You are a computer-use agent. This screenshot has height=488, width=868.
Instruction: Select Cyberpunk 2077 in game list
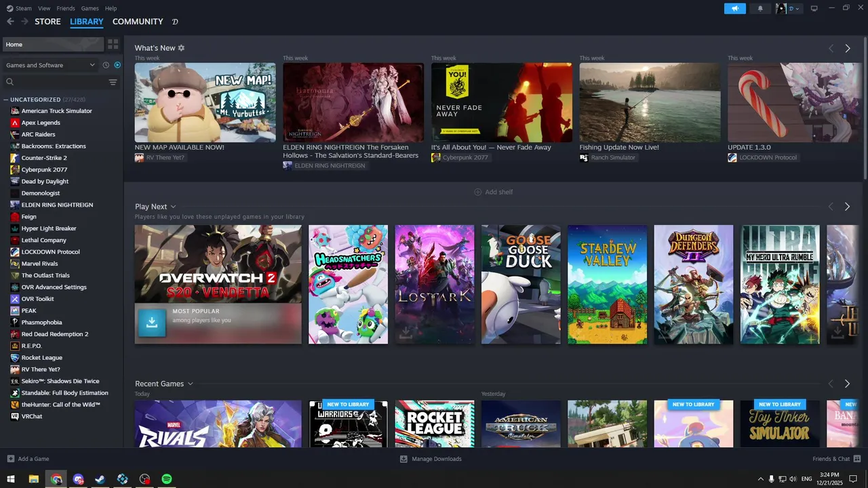coord(44,169)
